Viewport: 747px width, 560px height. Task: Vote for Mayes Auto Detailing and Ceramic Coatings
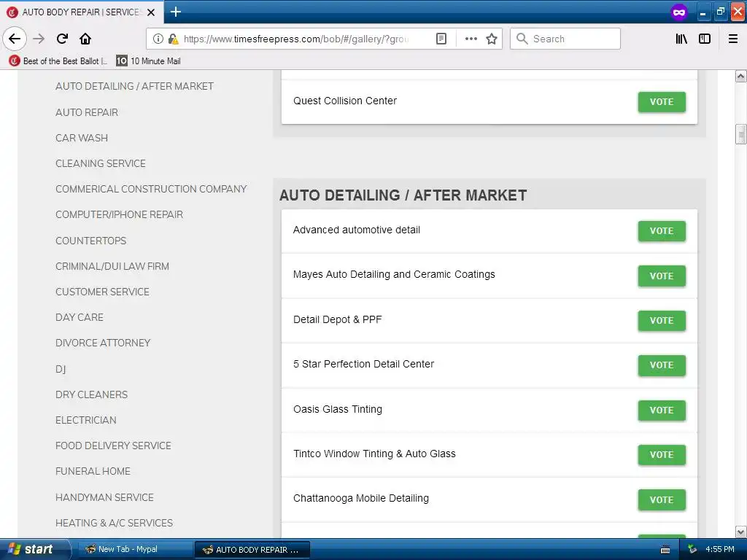pyautogui.click(x=661, y=276)
